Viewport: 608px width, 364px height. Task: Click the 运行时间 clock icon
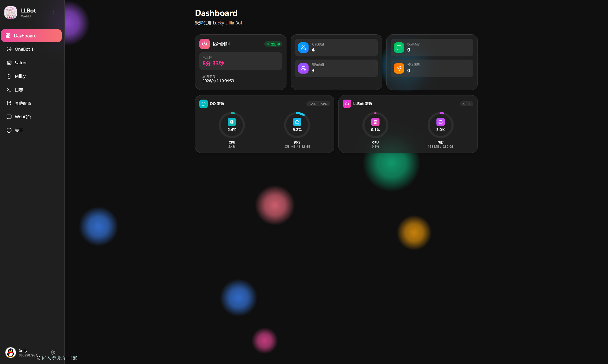click(205, 44)
